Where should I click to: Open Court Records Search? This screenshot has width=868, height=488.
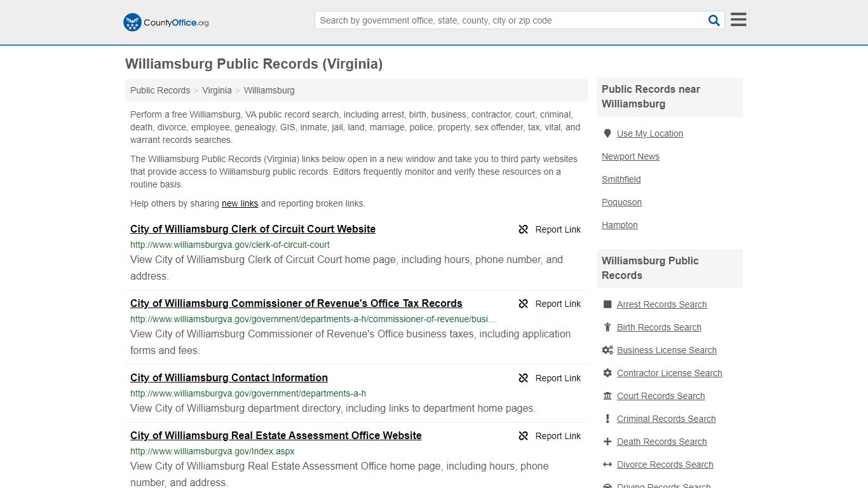[x=661, y=396]
